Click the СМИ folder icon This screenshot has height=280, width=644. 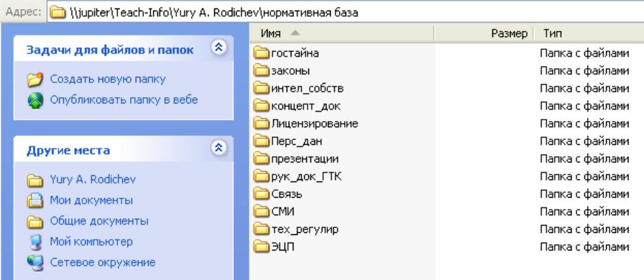[x=261, y=211]
